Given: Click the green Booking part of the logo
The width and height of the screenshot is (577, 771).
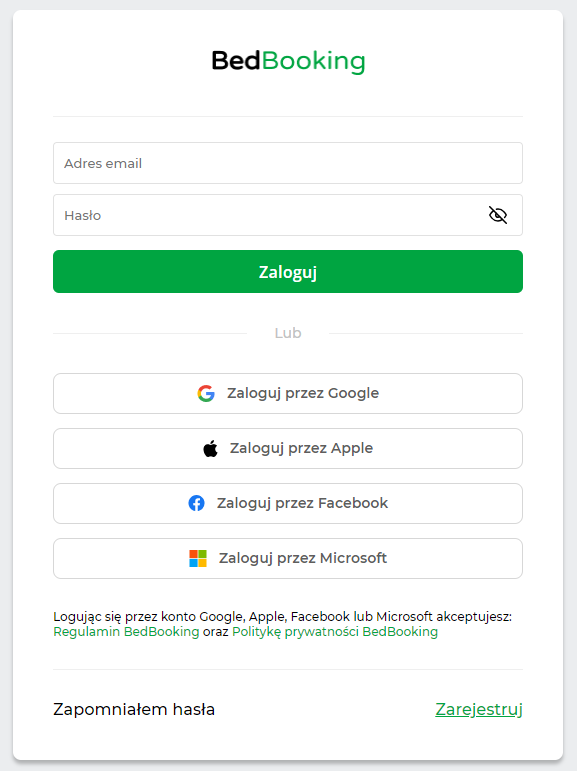Looking at the screenshot, I should click(x=313, y=61).
